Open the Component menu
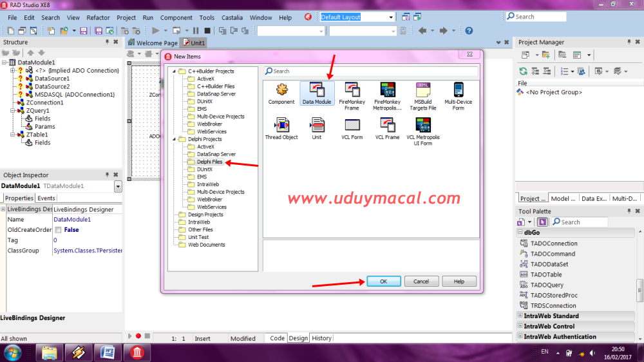The image size is (644, 362). 176,17
